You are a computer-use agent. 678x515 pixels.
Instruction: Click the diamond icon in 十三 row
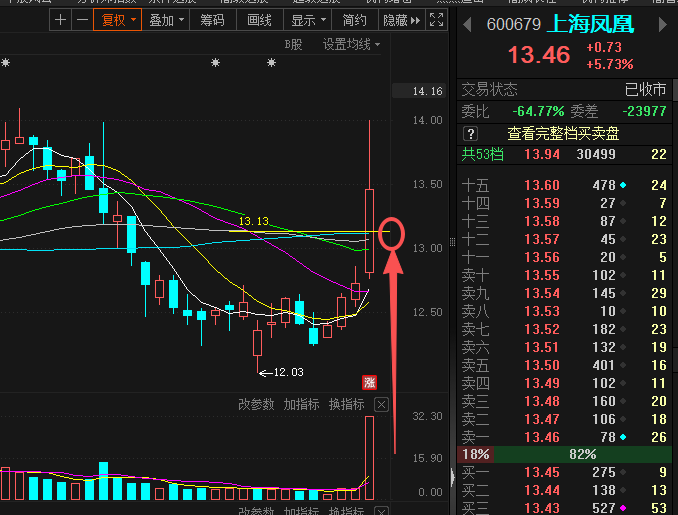(623, 221)
